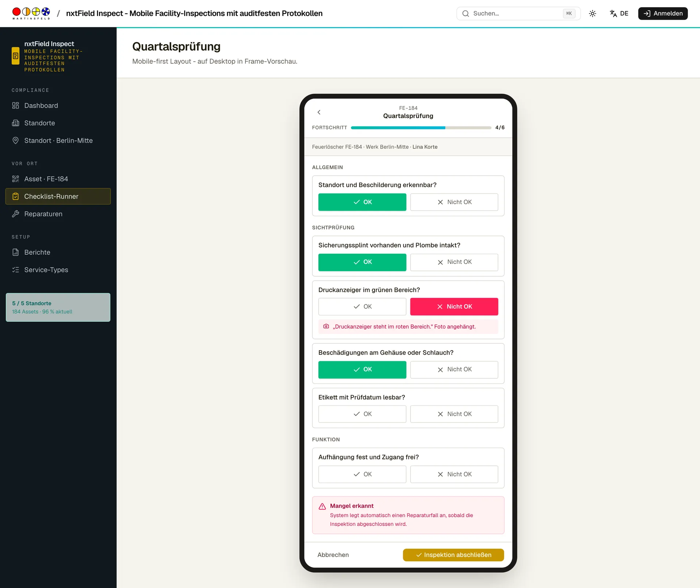This screenshot has width=700, height=588.
Task: Mark Druckanzeiger im grünen Bereich as OK
Action: tap(362, 307)
